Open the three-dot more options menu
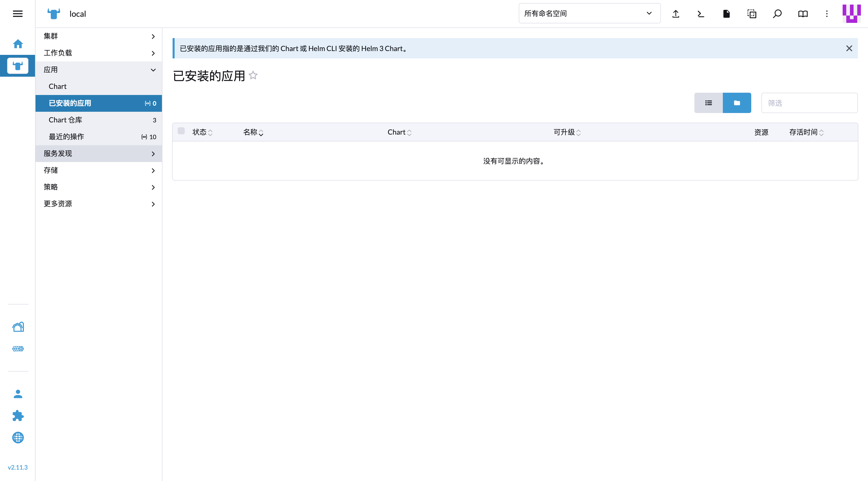868x481 pixels. coord(827,13)
